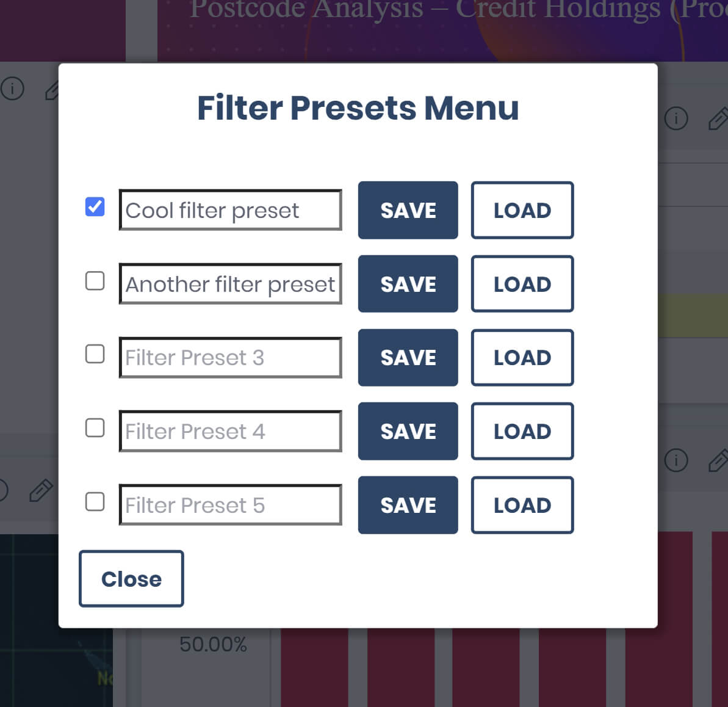The height and width of the screenshot is (707, 728).
Task: Click the pencil edit icon left of Filter Preset 5
Action: pos(40,490)
